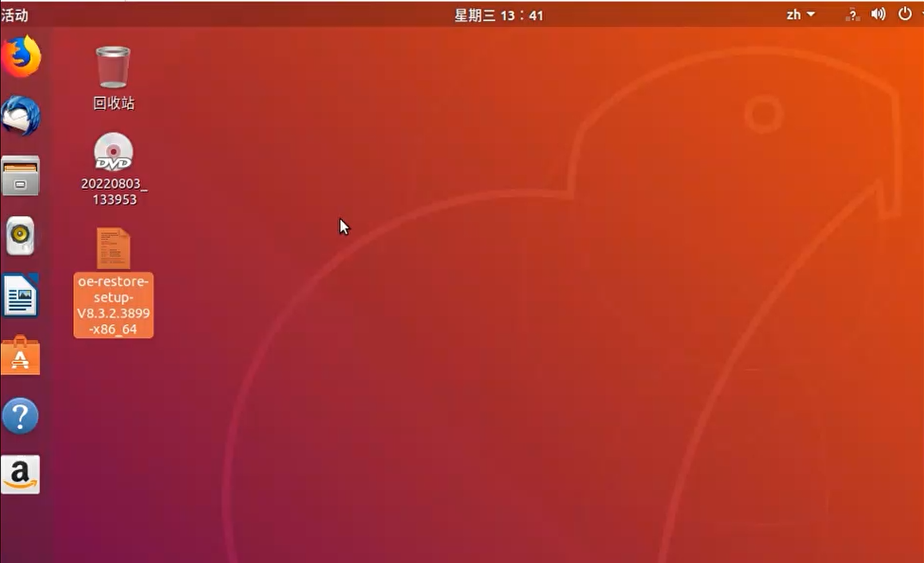Click the 20220803_133953 disc label

coord(113,192)
